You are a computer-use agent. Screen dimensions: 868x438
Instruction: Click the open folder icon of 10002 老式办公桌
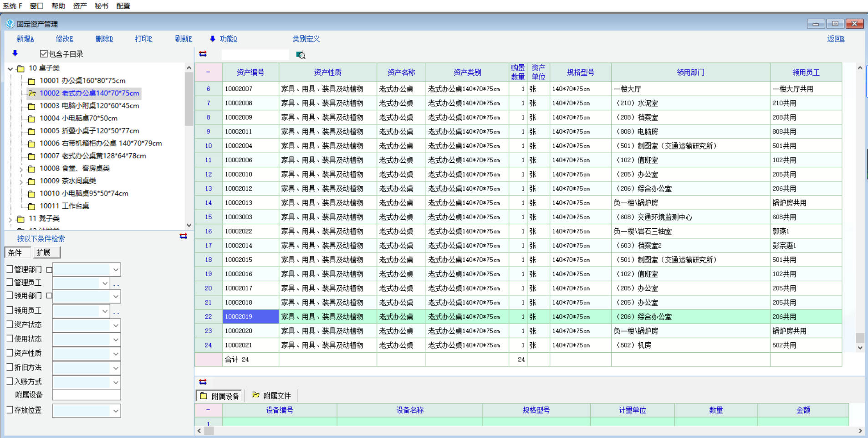[32, 93]
